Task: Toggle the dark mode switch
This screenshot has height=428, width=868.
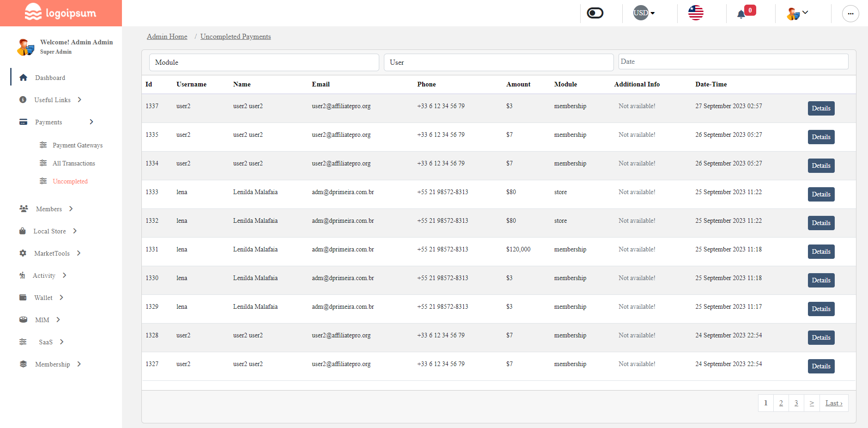Action: point(595,13)
